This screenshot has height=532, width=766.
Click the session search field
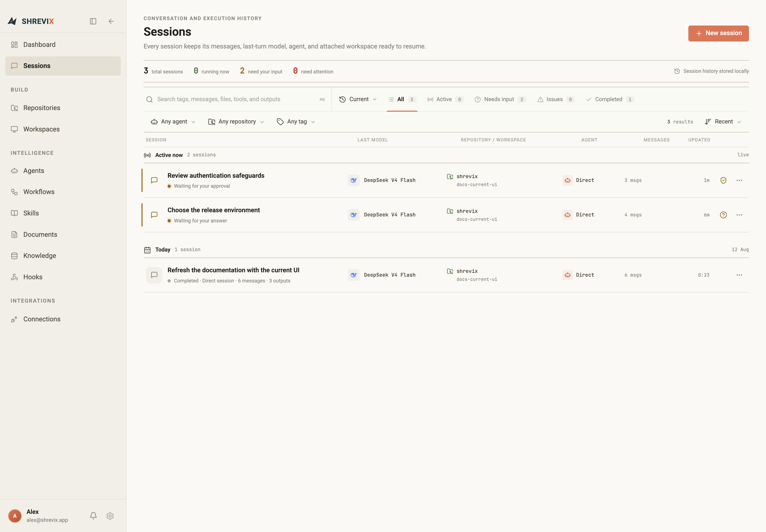coord(237,99)
